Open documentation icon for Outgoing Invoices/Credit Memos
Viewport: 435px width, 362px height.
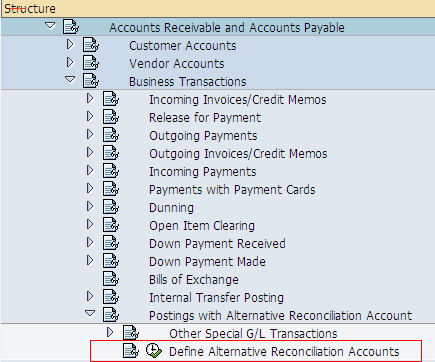click(111, 153)
